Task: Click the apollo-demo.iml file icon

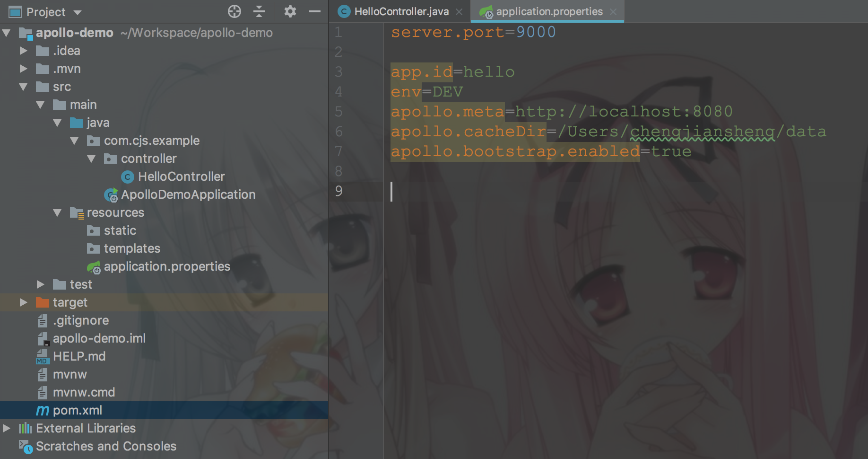Action: (43, 339)
